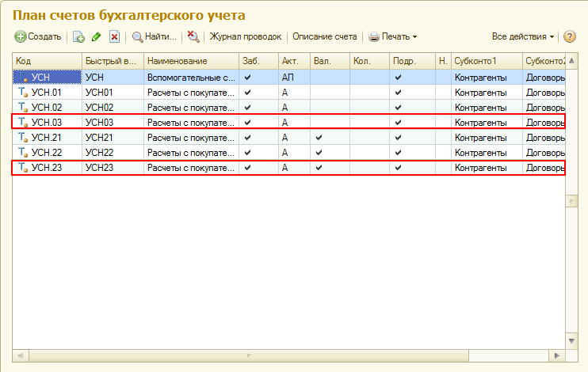The width and height of the screenshot is (588, 372).
Task: Select the account icon of row УСН.02
Action: coord(23,107)
